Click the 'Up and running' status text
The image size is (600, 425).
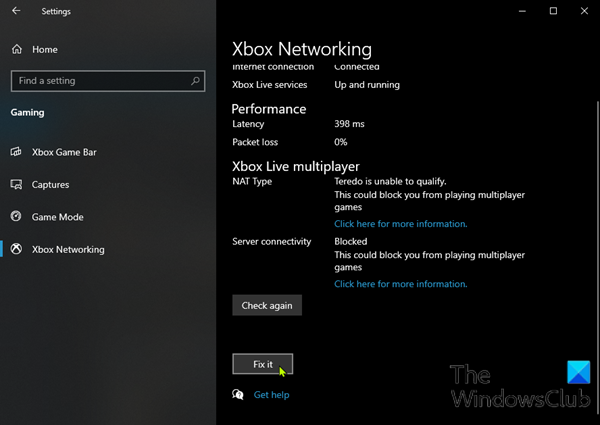click(x=367, y=85)
